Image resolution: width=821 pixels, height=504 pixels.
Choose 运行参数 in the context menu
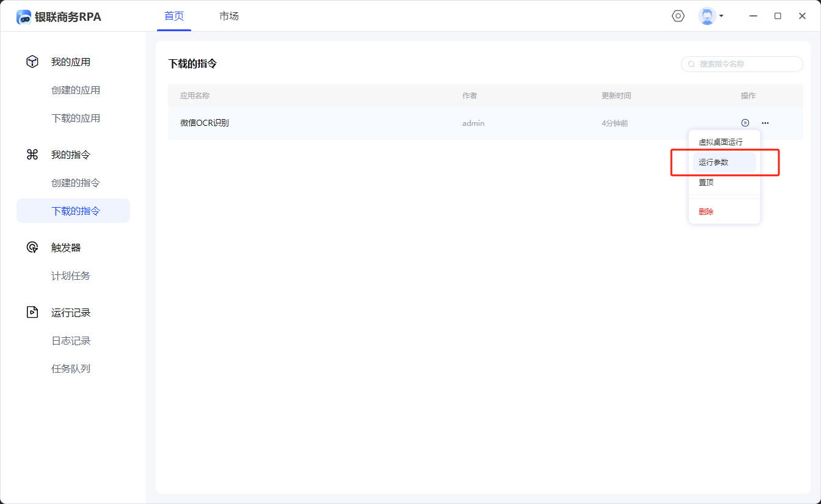[x=713, y=163]
